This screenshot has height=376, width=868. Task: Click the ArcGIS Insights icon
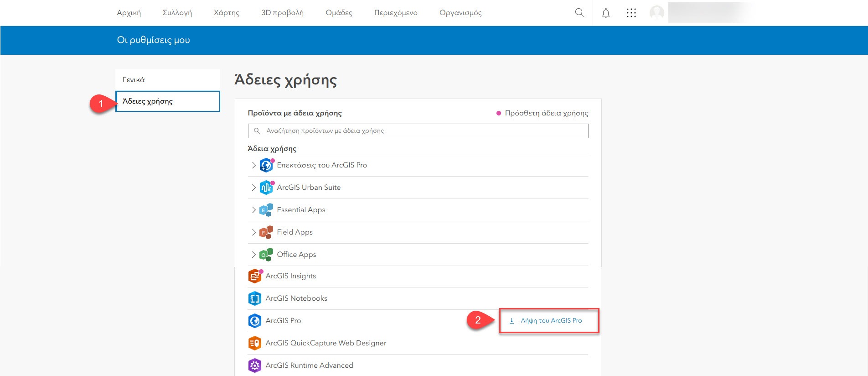(255, 276)
